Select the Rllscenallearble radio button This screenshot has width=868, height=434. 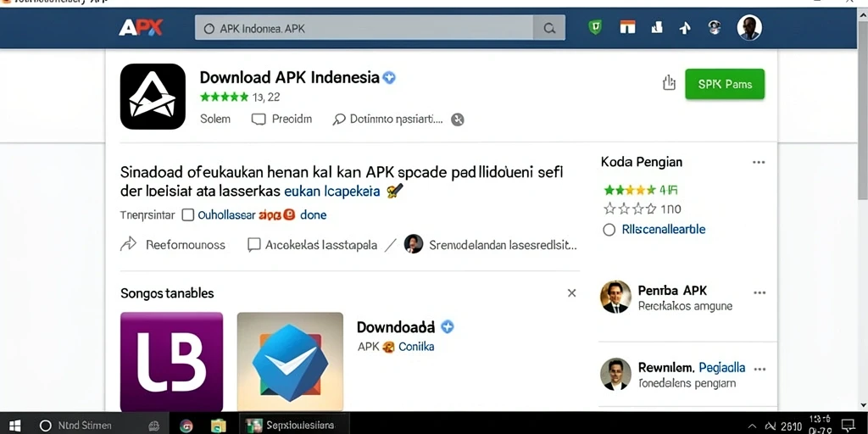point(609,230)
